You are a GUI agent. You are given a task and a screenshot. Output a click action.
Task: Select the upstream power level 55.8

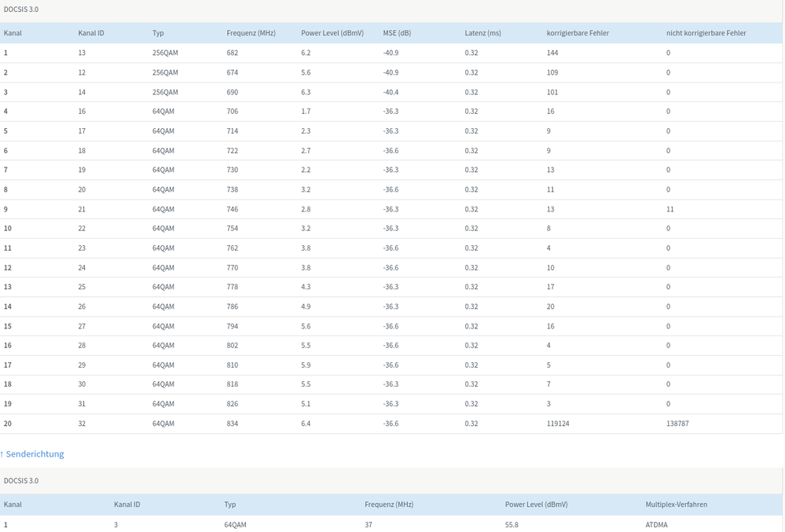tap(512, 525)
